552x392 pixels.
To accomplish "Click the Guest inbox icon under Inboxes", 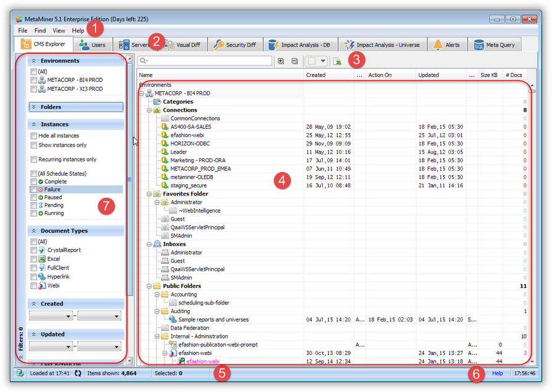I will 164,261.
